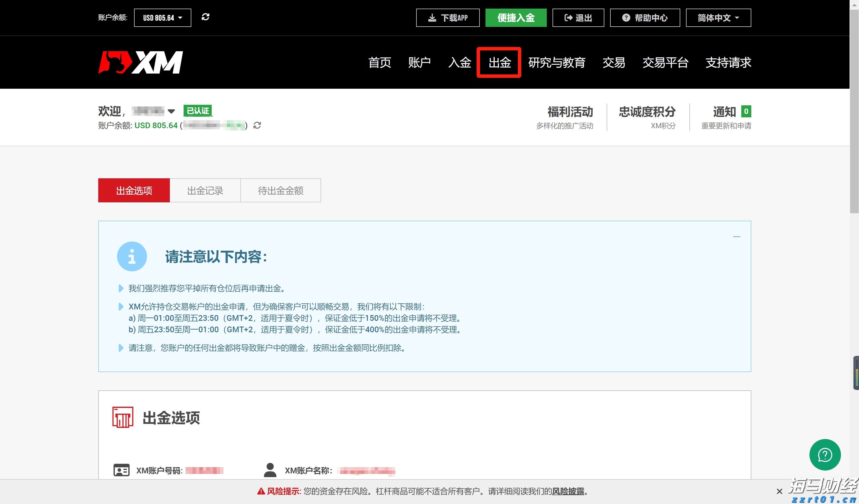The height and width of the screenshot is (504, 859).
Task: Click the blue info icon in notice panel
Action: pos(132,256)
